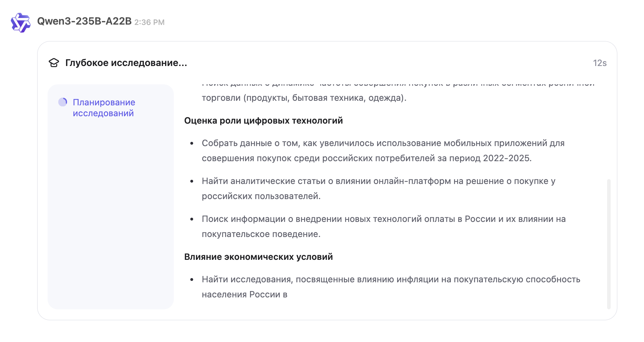Open the Планирование исследований step
Image resolution: width=644 pixels, height=342 pixels.
[104, 108]
